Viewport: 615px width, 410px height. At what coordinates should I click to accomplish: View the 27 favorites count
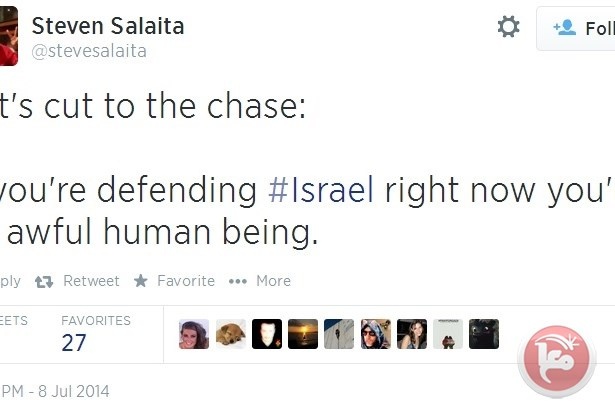coord(74,343)
